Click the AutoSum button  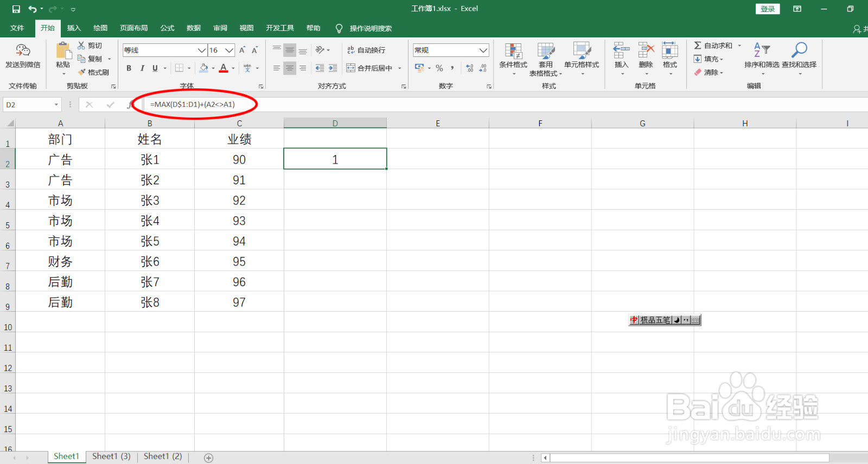713,46
